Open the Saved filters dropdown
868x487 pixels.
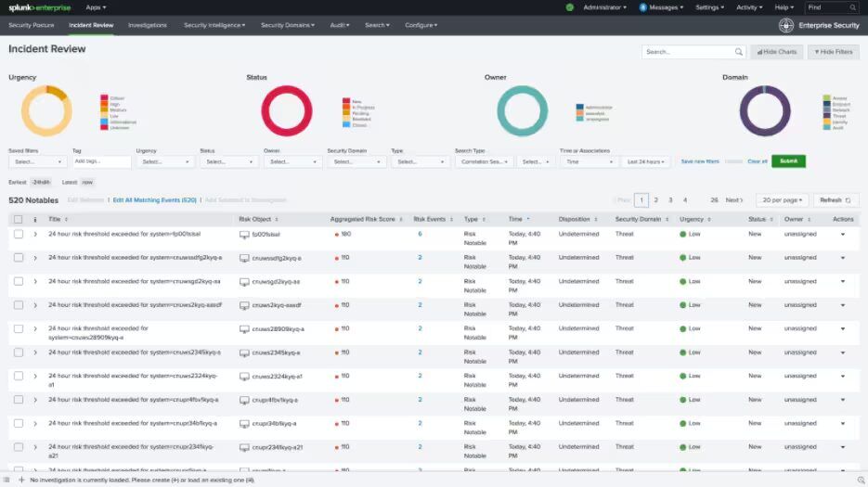pos(38,161)
